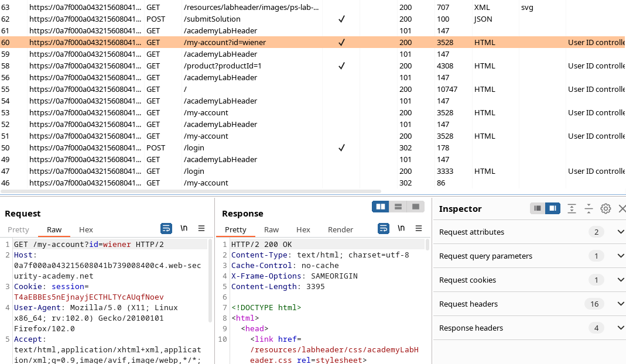
Task: Open Hex tab in Response panel
Action: (x=303, y=229)
